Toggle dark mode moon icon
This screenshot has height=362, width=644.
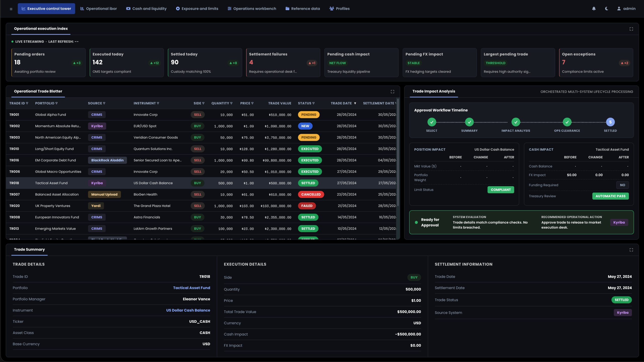click(x=607, y=9)
